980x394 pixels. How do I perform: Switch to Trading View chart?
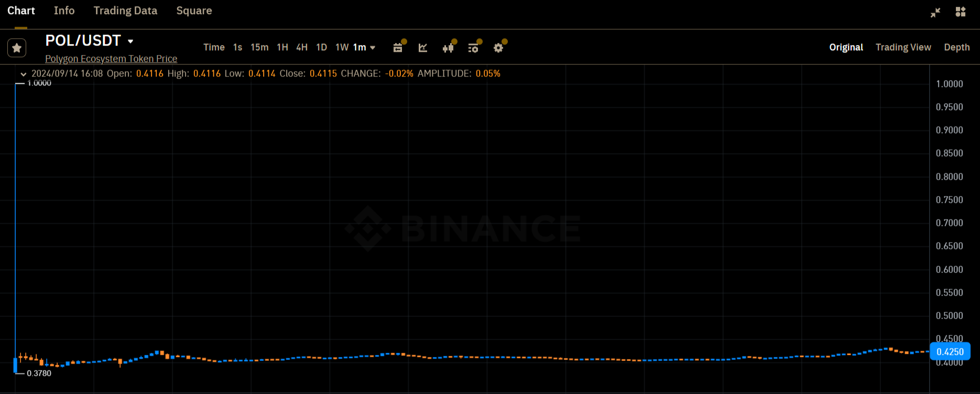(903, 47)
